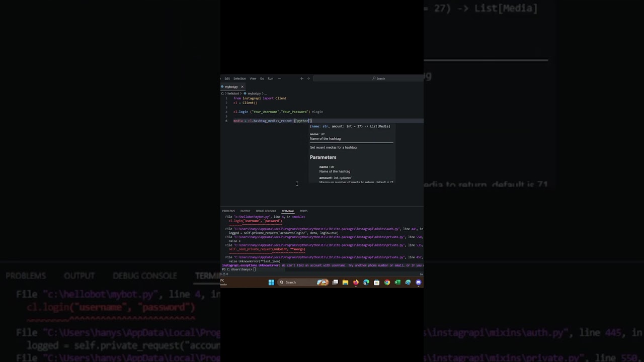Viewport: 644px width, 362px height.
Task: Click the breadcrumb ellipsis after mybot.py
Action: [266, 94]
